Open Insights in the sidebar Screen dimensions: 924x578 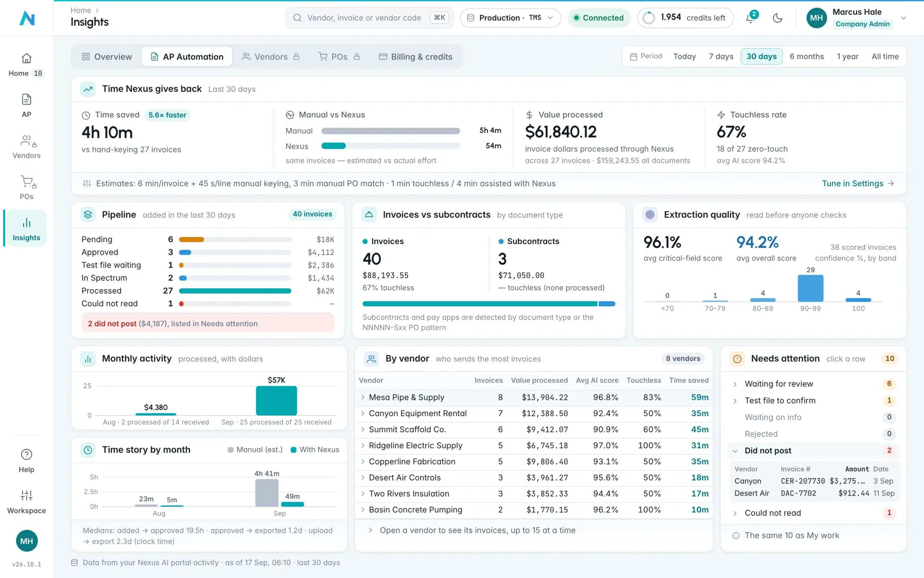pos(26,228)
